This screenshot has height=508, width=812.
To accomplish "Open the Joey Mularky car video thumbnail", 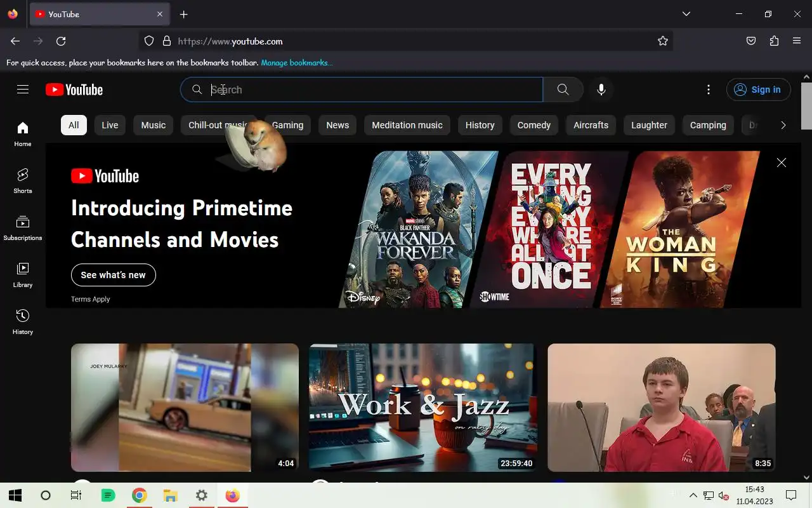I will pos(185,408).
